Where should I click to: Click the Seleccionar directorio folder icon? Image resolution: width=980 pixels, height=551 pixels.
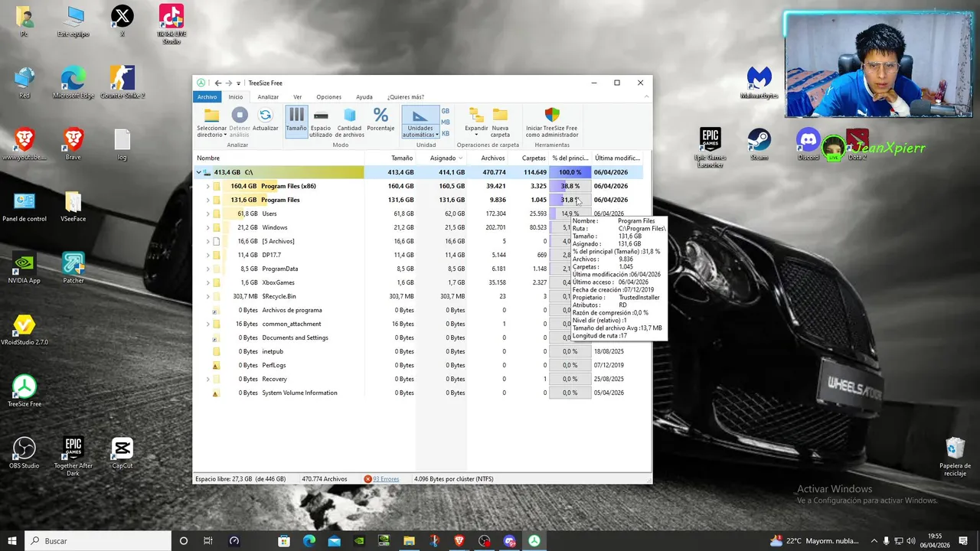coord(211,116)
